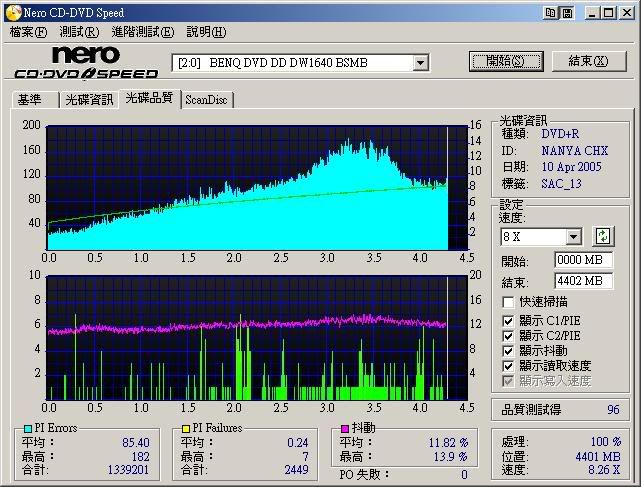This screenshot has height=487, width=641.
Task: Click the disc label SAC_13 text
Action: (561, 184)
